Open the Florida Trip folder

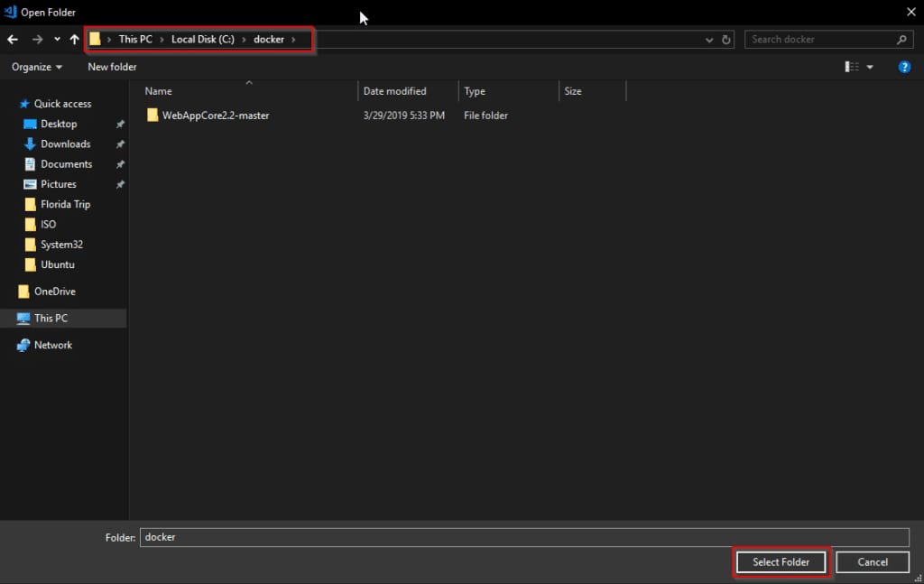[x=65, y=204]
